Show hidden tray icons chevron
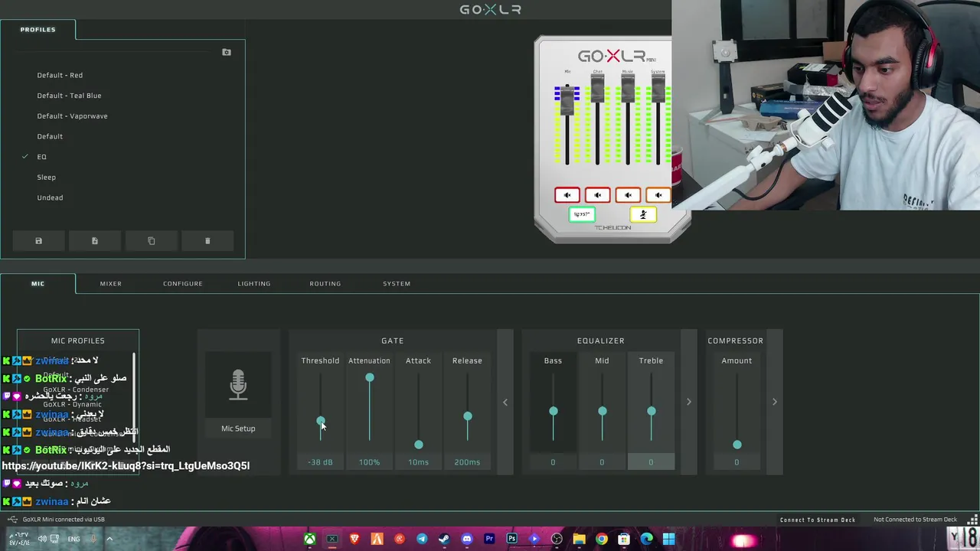The height and width of the screenshot is (551, 980). pos(109,539)
